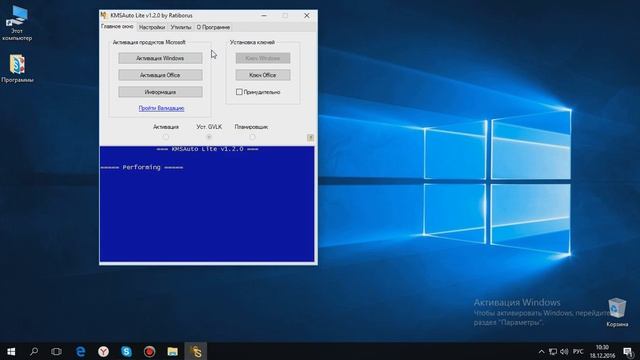Click the РУС language indicator
The image size is (640, 360).
(x=578, y=351)
